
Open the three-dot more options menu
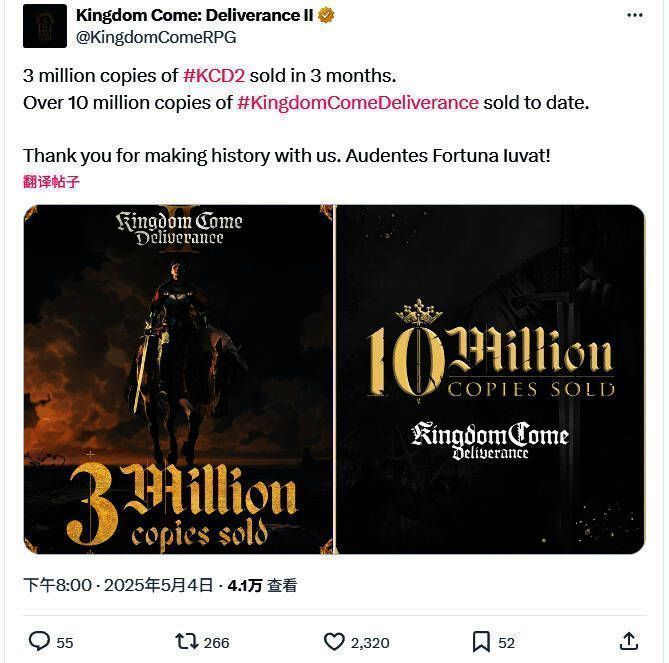[635, 16]
